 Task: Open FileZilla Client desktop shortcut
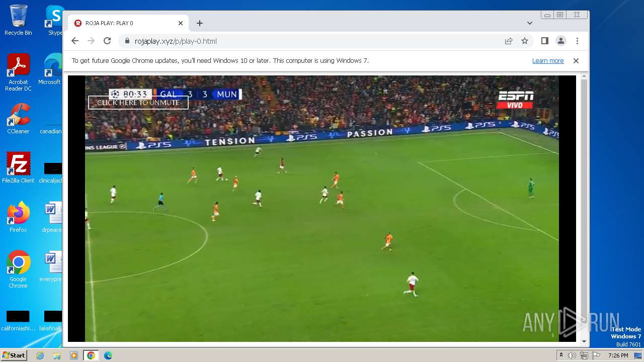18,167
